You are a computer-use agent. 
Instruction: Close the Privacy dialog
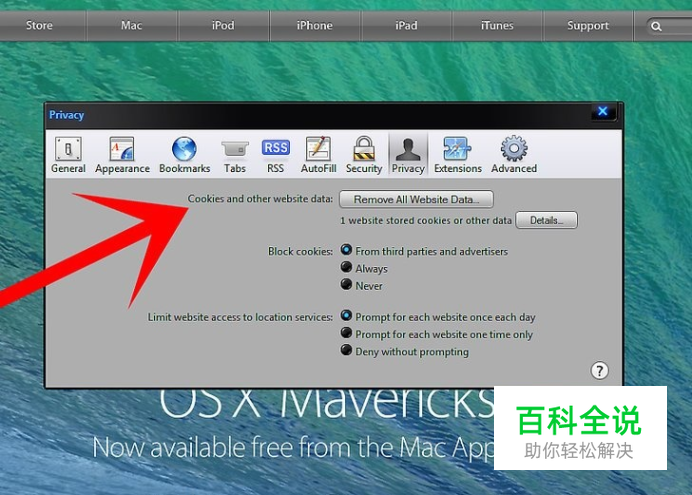coord(602,111)
